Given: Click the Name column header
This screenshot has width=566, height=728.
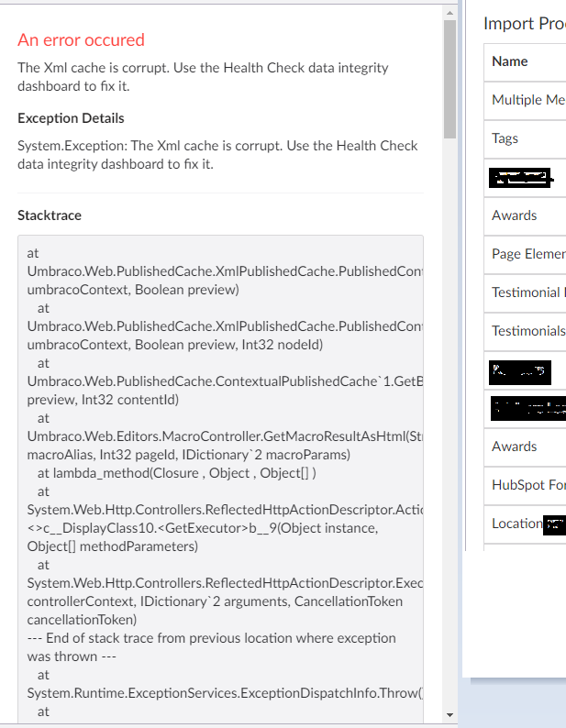Looking at the screenshot, I should pos(510,61).
